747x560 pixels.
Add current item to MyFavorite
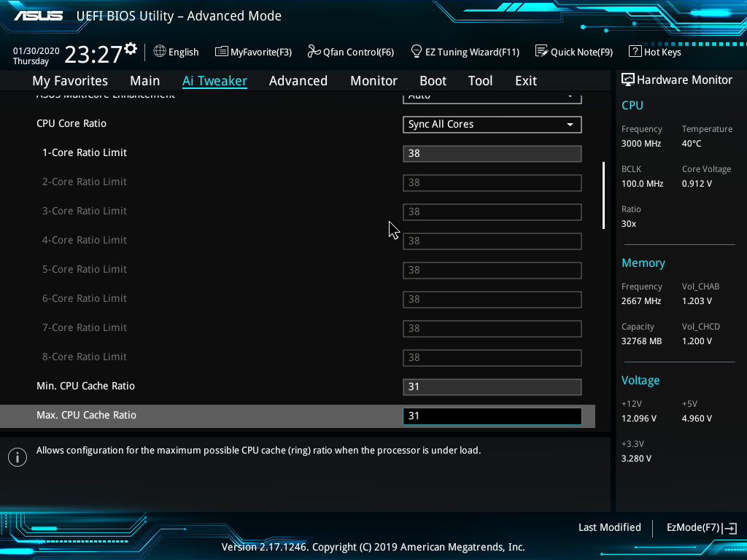pos(253,52)
